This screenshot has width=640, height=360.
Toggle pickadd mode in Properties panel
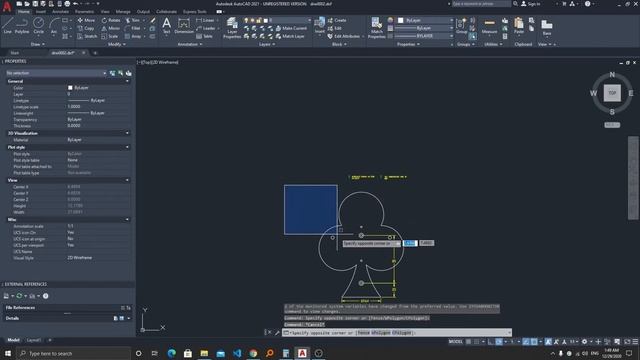tap(112, 73)
